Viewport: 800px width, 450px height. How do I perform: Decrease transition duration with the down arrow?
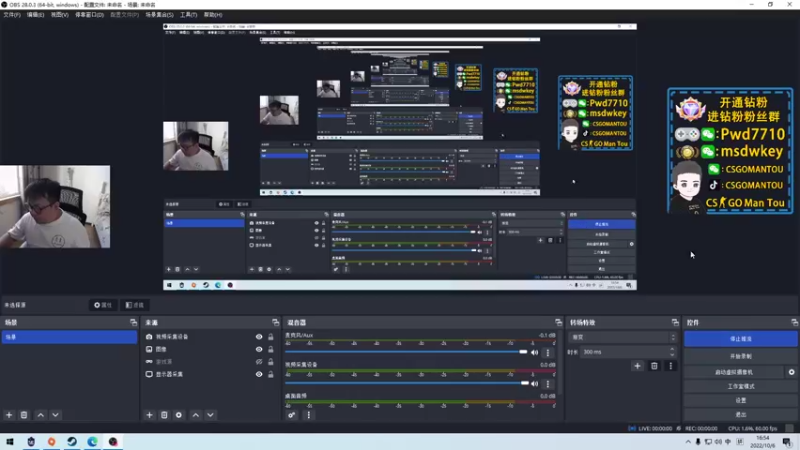[x=672, y=355]
